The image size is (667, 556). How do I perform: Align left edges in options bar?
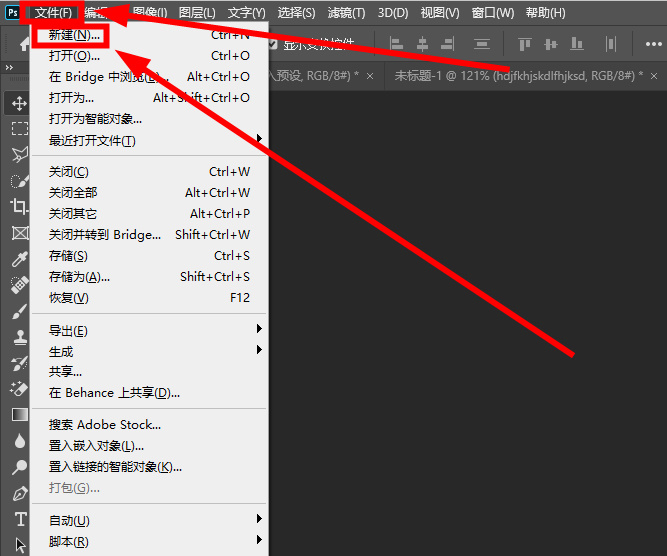396,44
